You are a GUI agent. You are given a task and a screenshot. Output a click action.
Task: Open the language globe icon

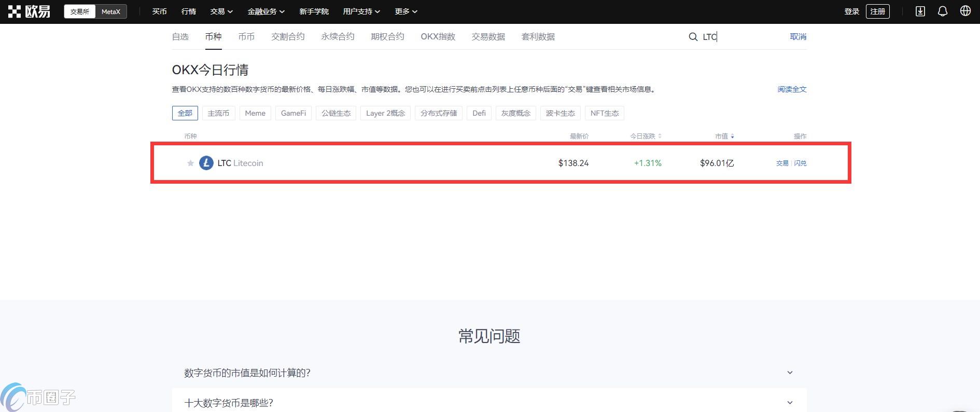965,11
